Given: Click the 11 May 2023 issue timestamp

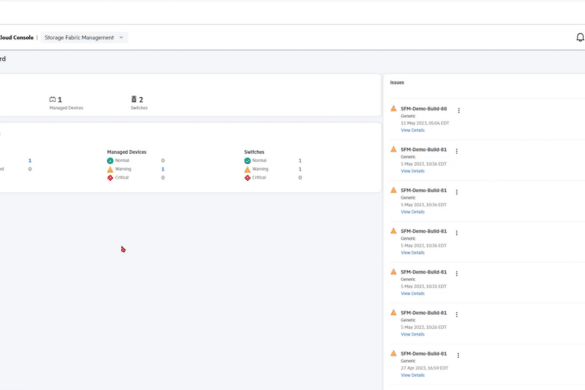Looking at the screenshot, I should point(425,123).
